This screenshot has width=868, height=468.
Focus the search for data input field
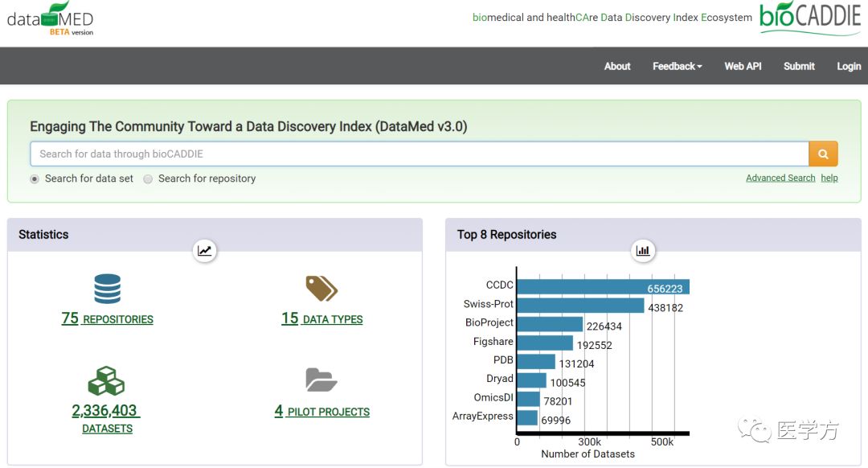click(x=419, y=154)
